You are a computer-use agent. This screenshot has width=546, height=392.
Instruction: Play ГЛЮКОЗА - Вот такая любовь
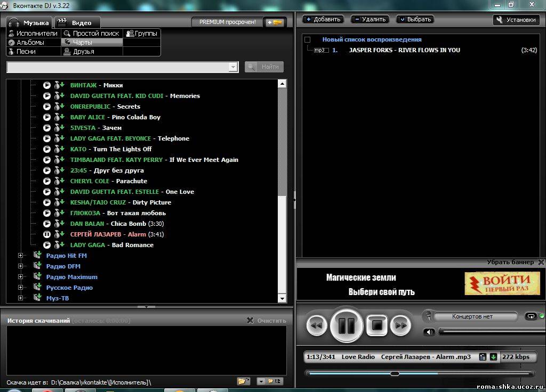click(x=47, y=213)
